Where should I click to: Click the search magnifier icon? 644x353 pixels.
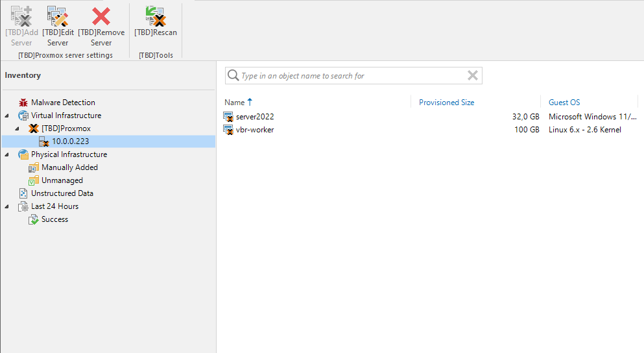pyautogui.click(x=233, y=76)
